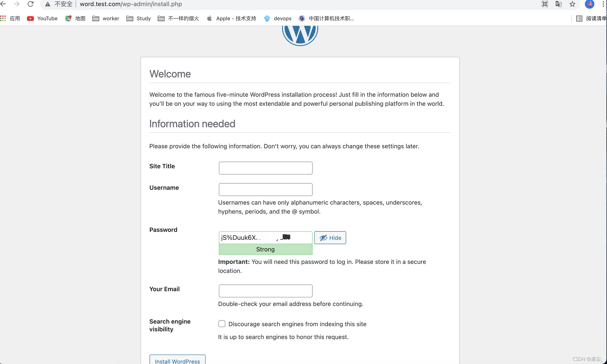Click the not-secure warning icon
The width and height of the screenshot is (607, 364).
click(x=48, y=4)
